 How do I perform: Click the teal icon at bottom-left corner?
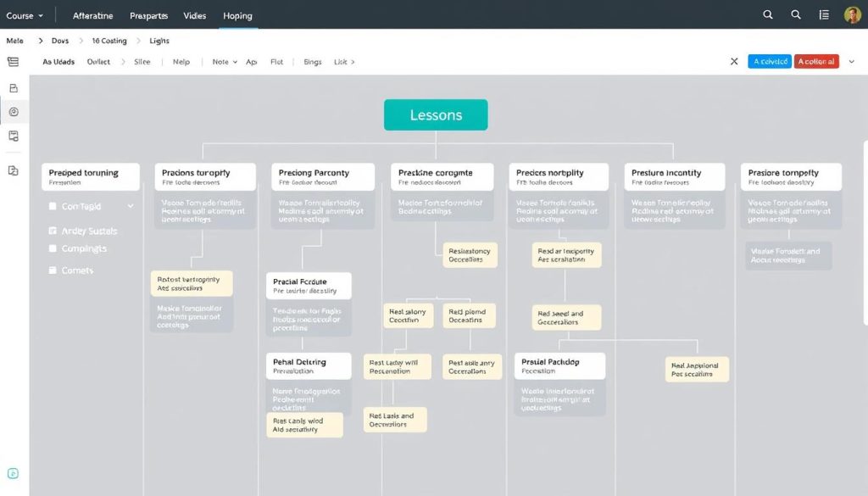click(x=13, y=474)
